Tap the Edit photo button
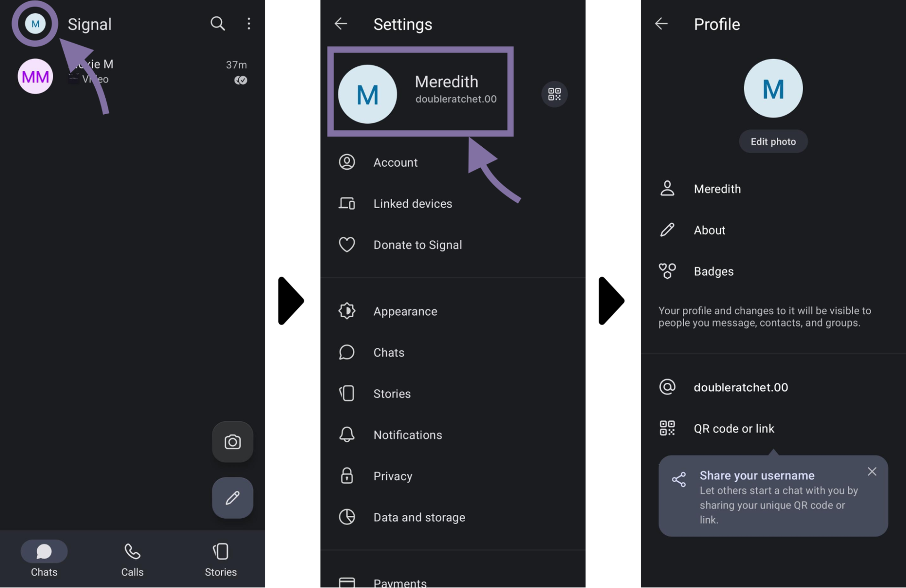This screenshot has height=588, width=906. coord(773,142)
